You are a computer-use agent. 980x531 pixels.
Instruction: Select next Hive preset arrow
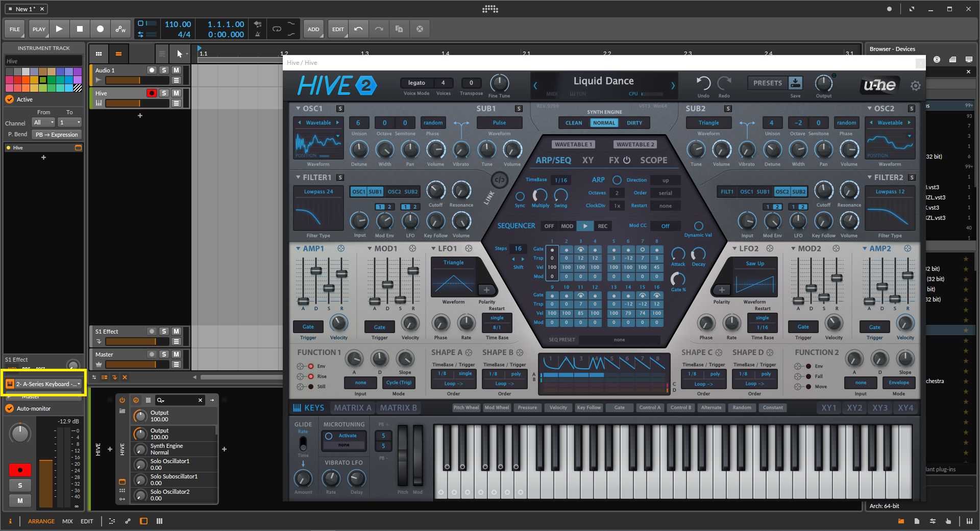click(673, 86)
